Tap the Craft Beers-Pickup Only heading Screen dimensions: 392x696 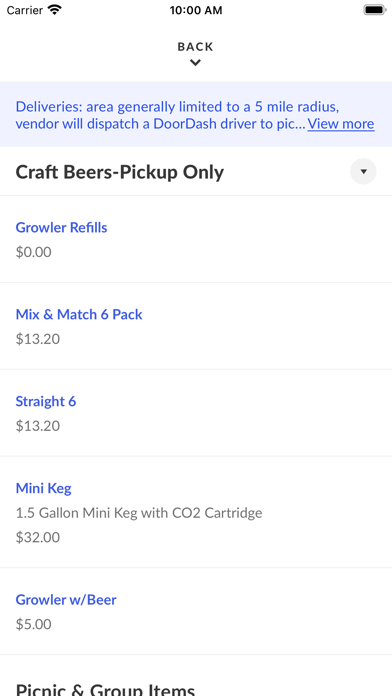pyautogui.click(x=120, y=172)
